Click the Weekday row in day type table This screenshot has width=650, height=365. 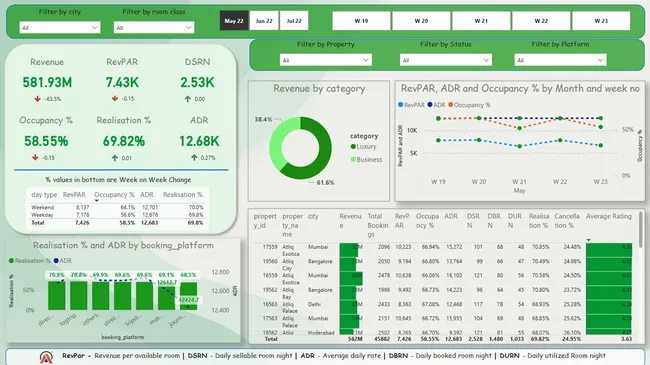pos(117,215)
